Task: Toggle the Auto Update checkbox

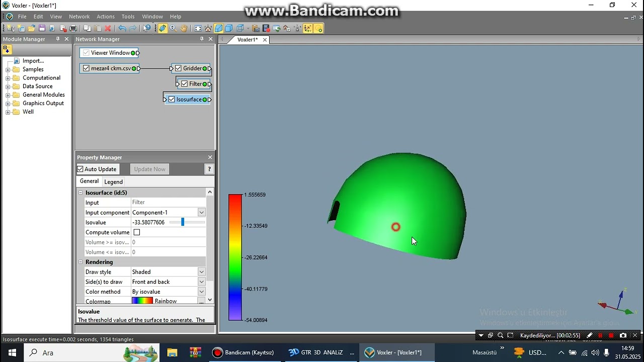Action: [x=80, y=169]
